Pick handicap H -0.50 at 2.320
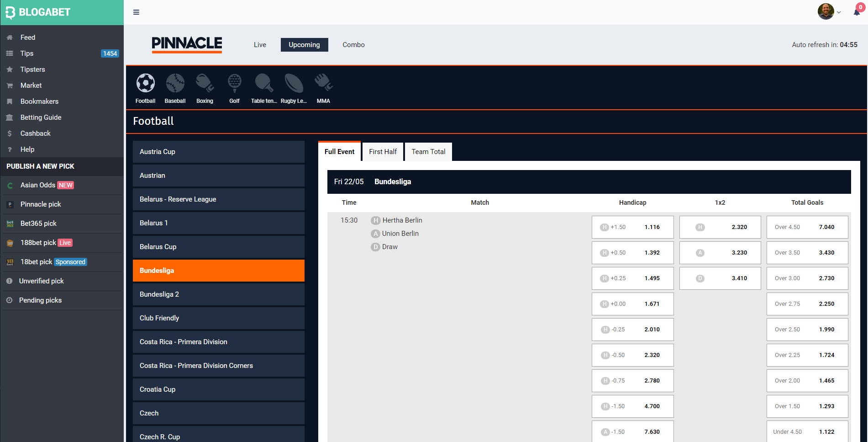The width and height of the screenshot is (868, 442). coord(632,355)
